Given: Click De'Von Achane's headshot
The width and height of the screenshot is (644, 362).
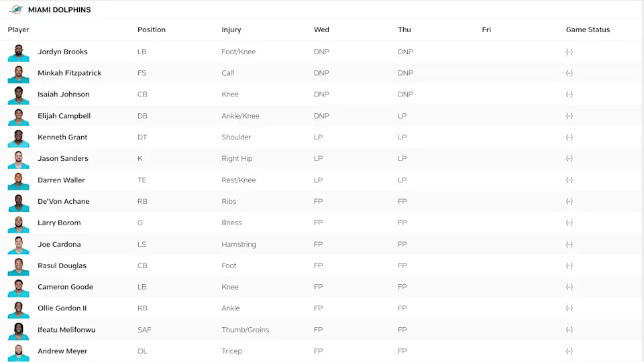Looking at the screenshot, I should tap(19, 202).
